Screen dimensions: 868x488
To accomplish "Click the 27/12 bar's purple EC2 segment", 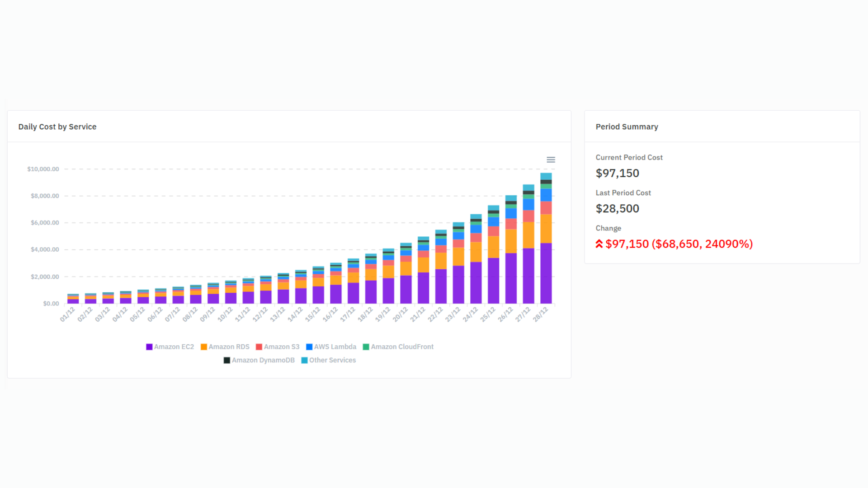I will 528,276.
